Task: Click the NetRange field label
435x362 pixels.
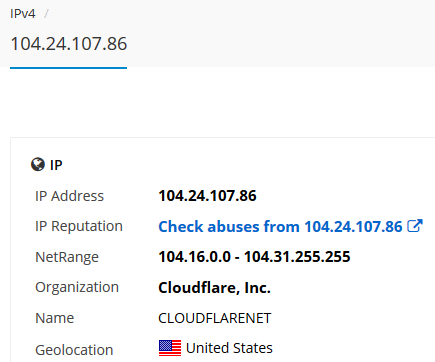Action: pos(67,257)
